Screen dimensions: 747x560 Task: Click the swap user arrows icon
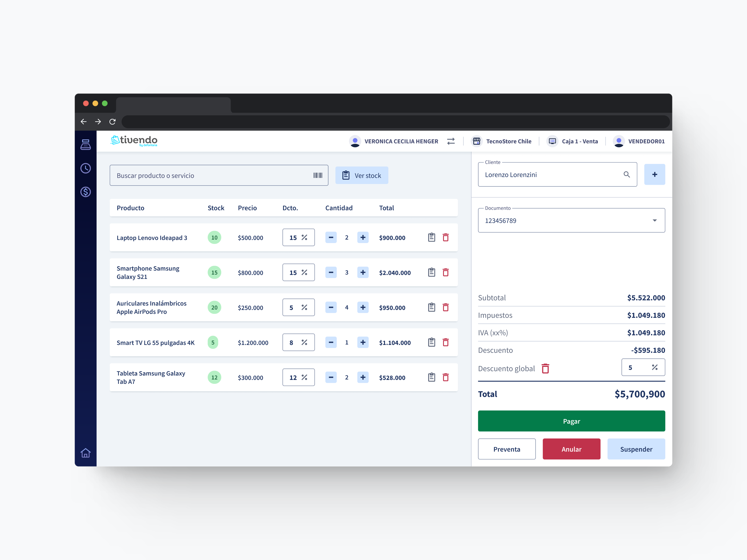click(x=451, y=141)
